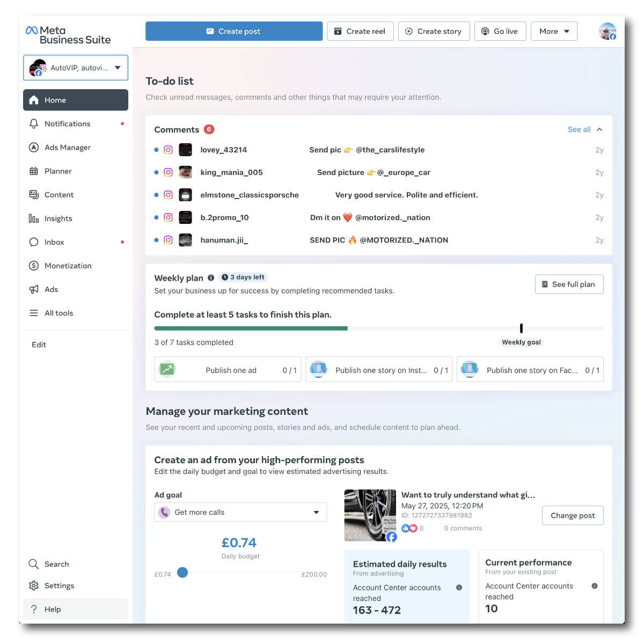Click king_mania_005 profile thumbnail
This screenshot has height=644, width=644.
(185, 172)
